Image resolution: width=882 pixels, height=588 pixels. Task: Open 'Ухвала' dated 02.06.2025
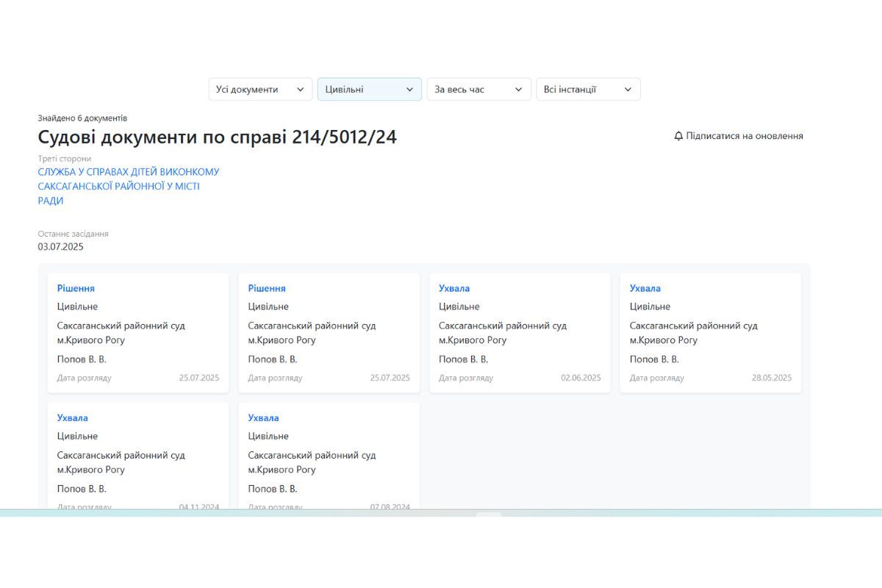tap(454, 288)
